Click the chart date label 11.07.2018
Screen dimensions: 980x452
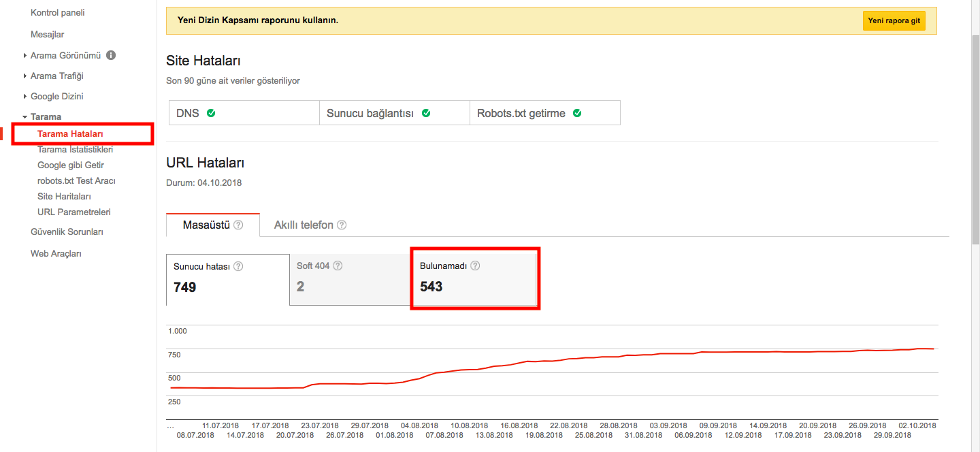coord(220,425)
